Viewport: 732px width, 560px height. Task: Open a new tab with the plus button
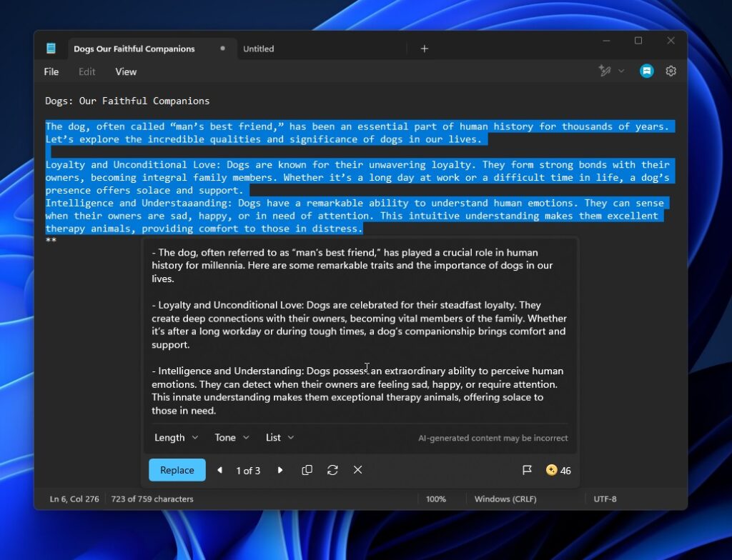coord(424,48)
